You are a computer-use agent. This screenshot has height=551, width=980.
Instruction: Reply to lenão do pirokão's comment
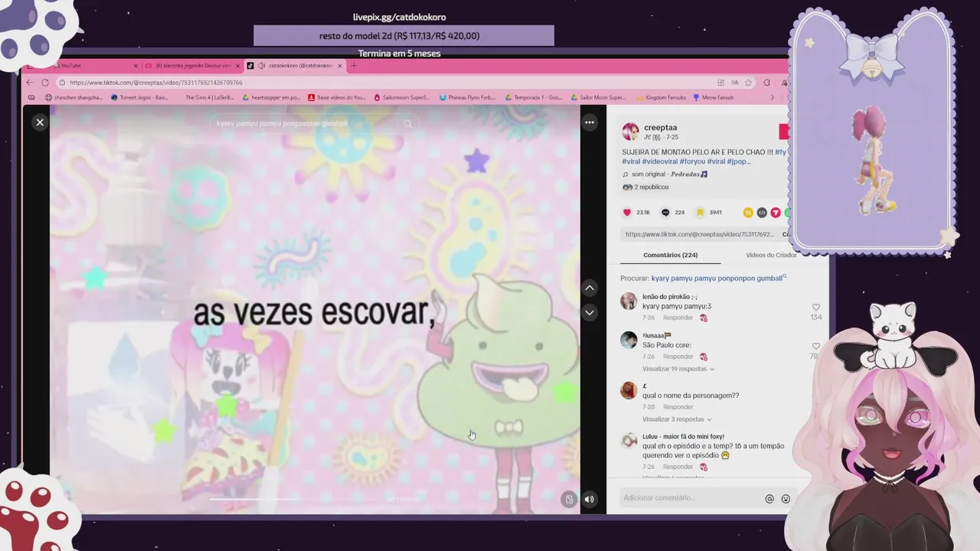point(678,318)
